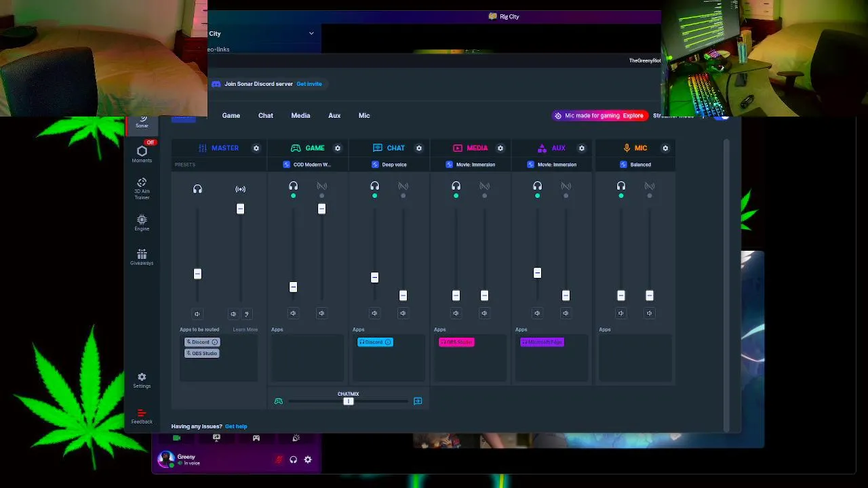Image resolution: width=868 pixels, height=488 pixels.
Task: Click info icon on Chat Discord chip
Action: point(388,342)
